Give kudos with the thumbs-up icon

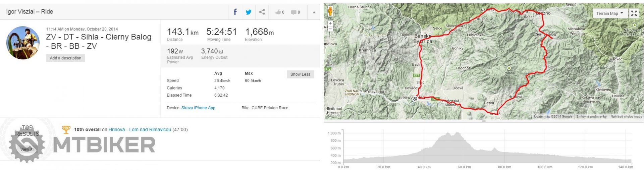(279, 12)
